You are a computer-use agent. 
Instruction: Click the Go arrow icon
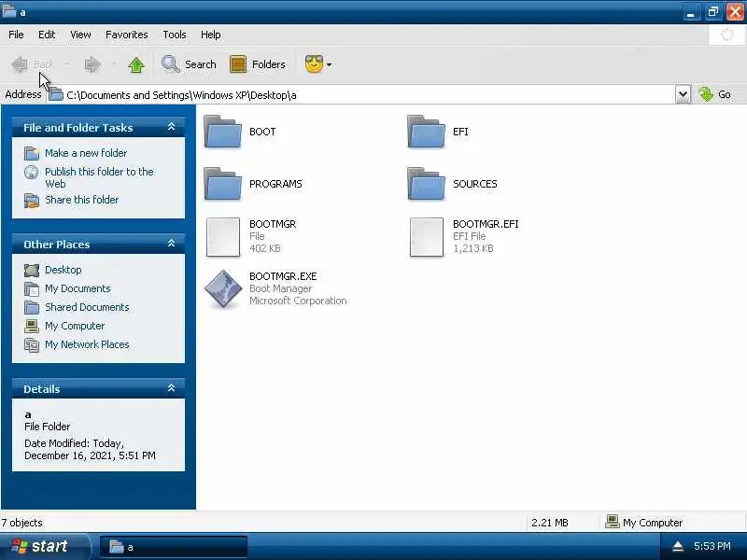point(706,94)
